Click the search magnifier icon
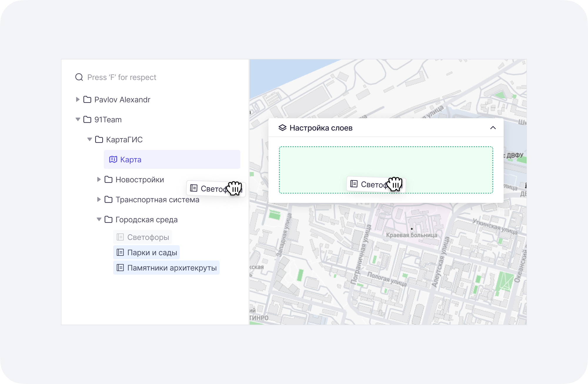The height and width of the screenshot is (384, 588). (x=78, y=77)
